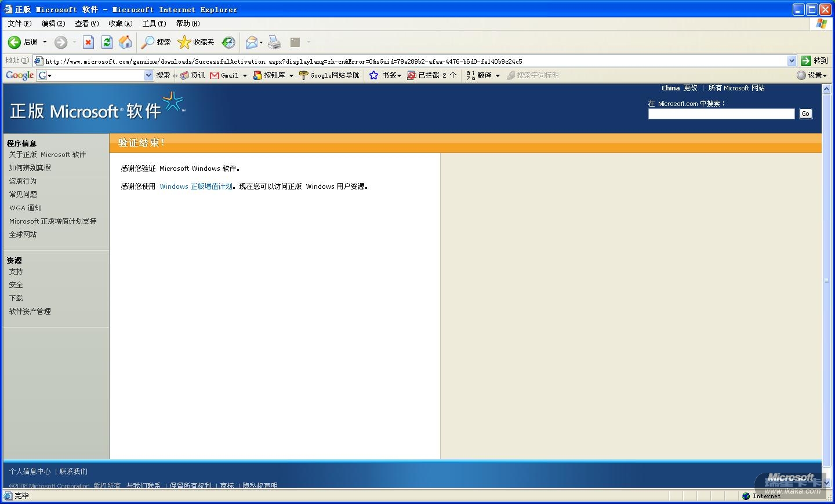Click the 联系我们 footer link
Viewport: 835px width, 504px height.
(x=73, y=472)
